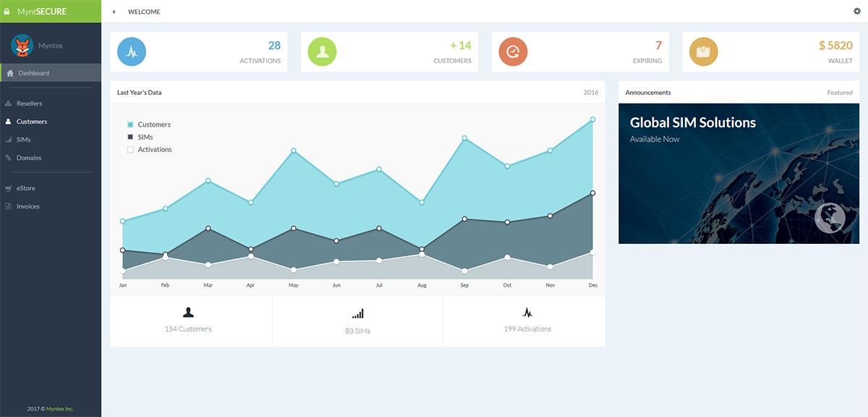Click the 154 Customers summary text
Screen dimensions: 868x417
(188, 329)
